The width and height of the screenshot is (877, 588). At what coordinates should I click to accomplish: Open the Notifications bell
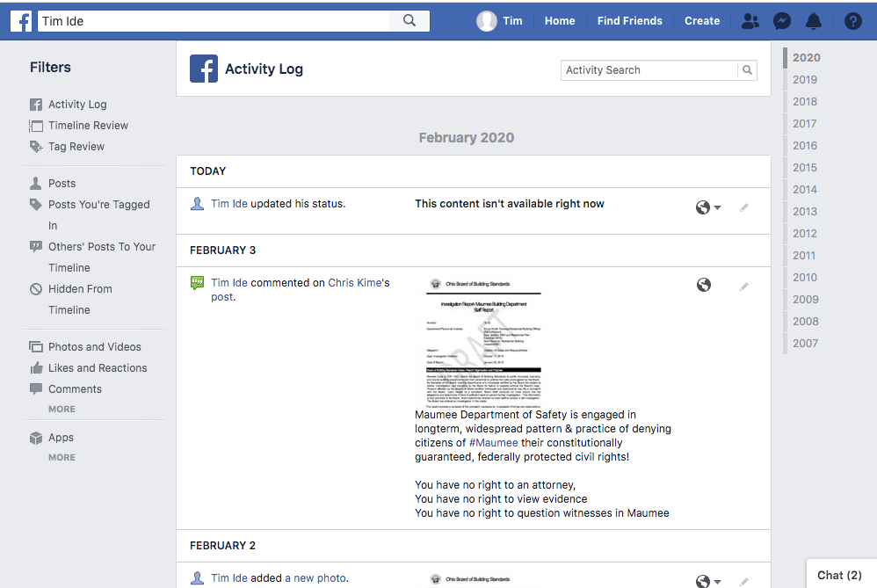[x=814, y=21]
